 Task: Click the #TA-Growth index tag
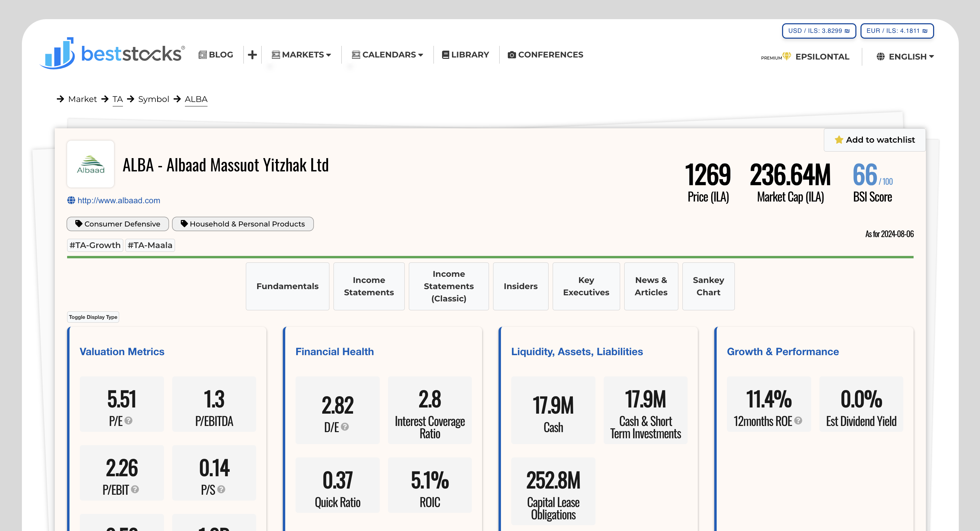pyautogui.click(x=95, y=245)
